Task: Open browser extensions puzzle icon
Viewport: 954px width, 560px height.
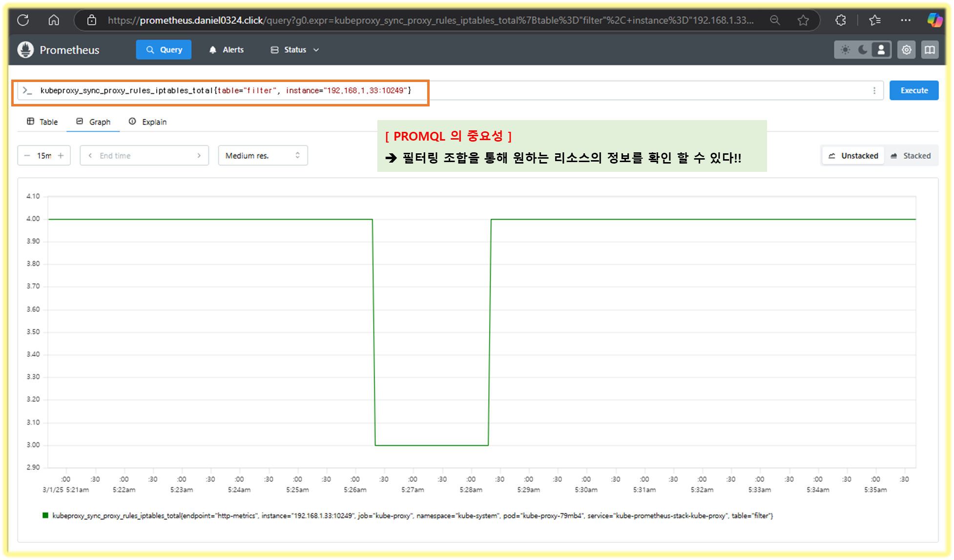Action: coord(841,20)
